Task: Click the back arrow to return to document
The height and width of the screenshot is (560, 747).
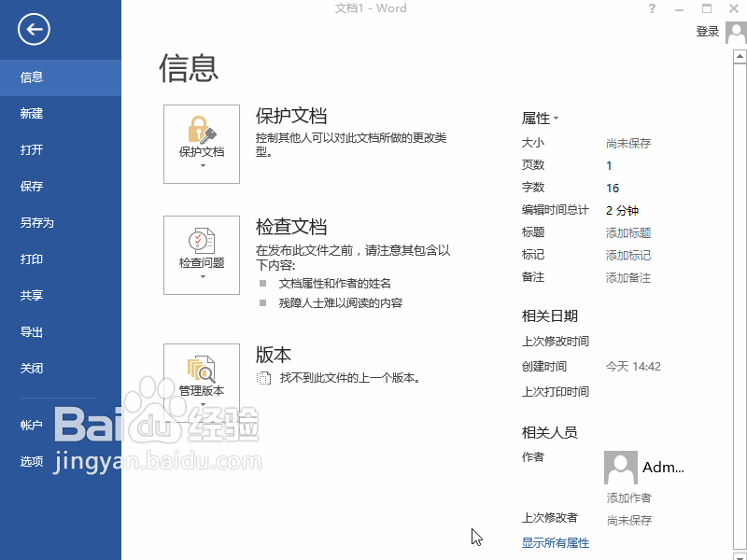Action: [34, 30]
